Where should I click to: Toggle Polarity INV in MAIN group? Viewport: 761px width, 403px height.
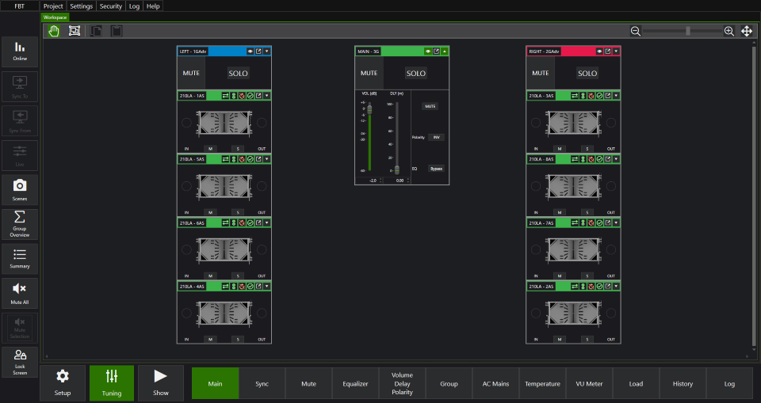point(436,137)
